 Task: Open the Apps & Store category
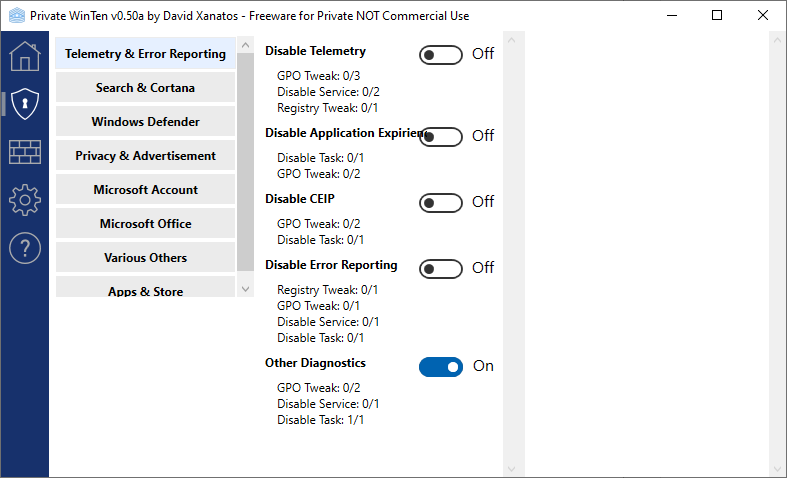146,290
